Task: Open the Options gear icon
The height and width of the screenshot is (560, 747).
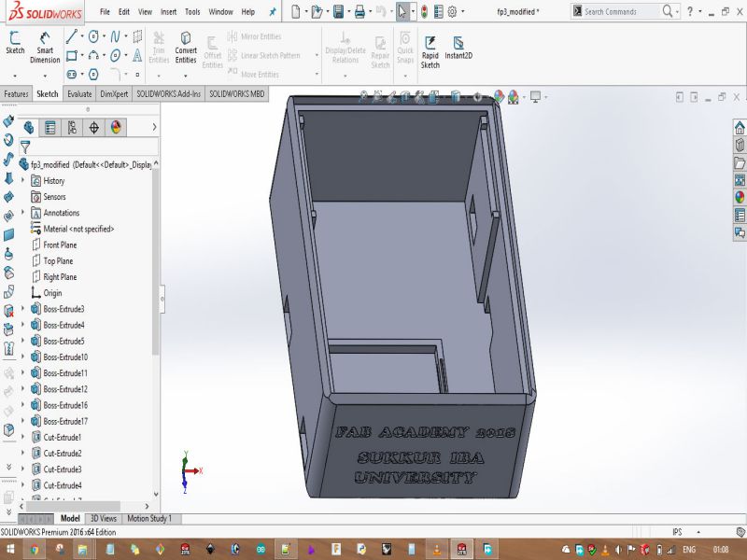Action: pyautogui.click(x=452, y=12)
